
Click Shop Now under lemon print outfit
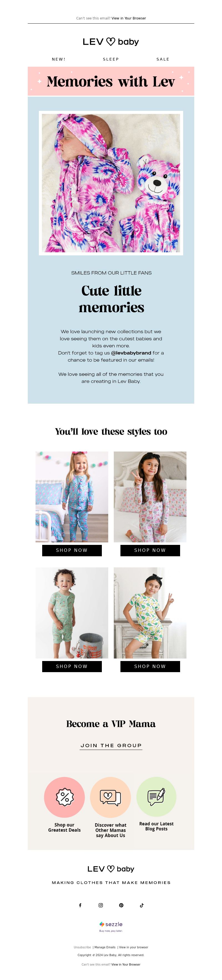click(x=150, y=666)
